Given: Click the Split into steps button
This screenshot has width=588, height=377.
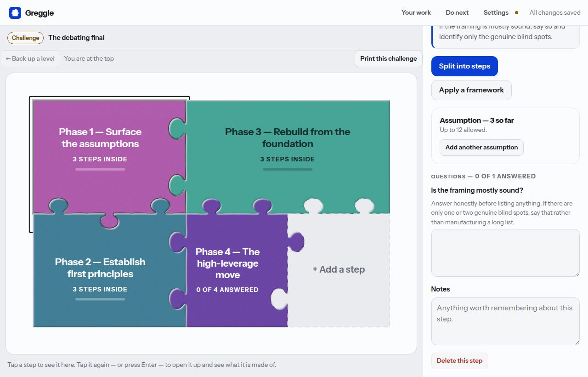Looking at the screenshot, I should (x=464, y=66).
